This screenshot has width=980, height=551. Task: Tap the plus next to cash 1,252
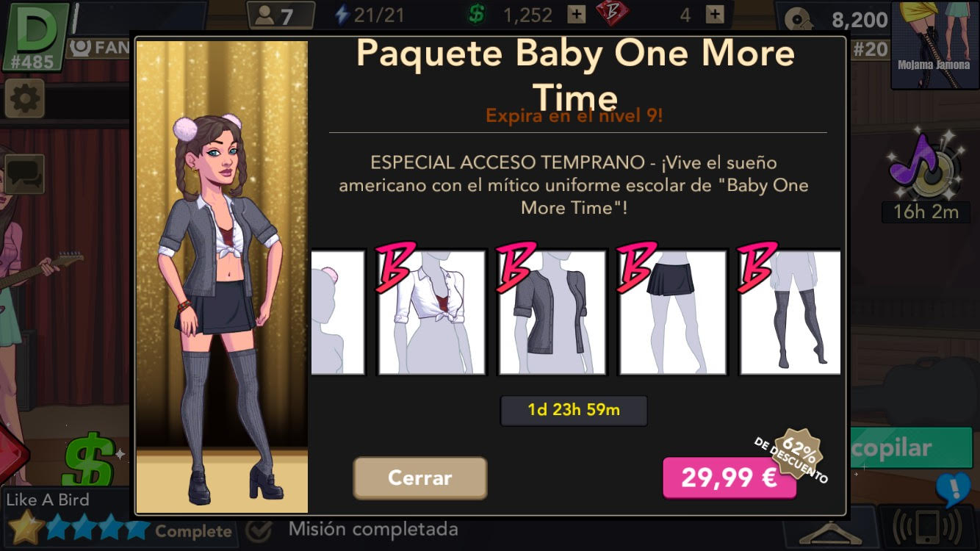[577, 14]
